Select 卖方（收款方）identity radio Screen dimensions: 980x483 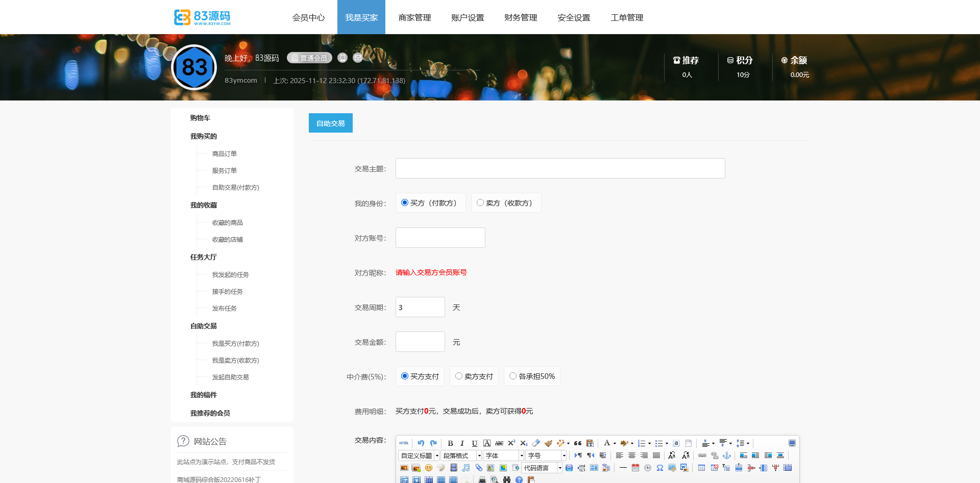click(x=480, y=202)
